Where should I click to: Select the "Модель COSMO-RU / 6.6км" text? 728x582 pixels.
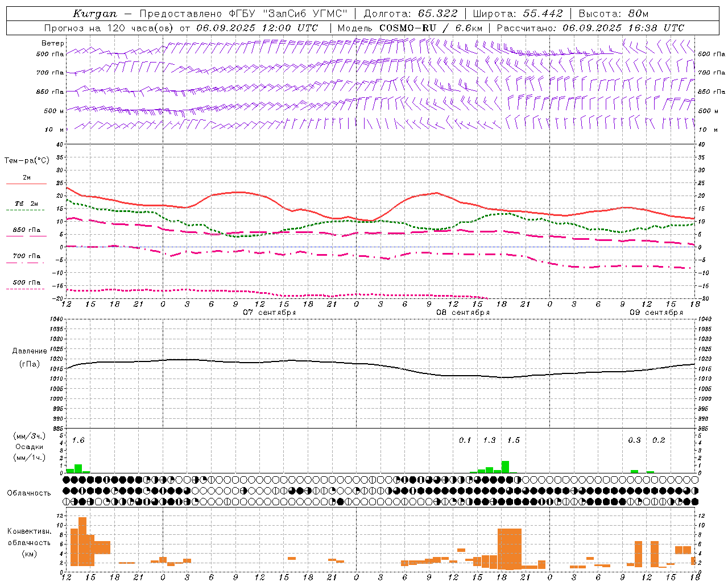click(410, 28)
